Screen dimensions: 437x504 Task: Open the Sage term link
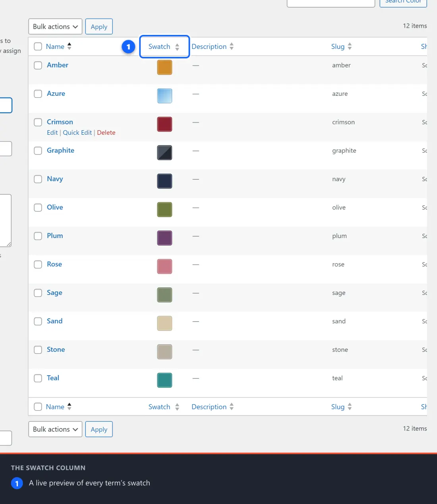[54, 293]
